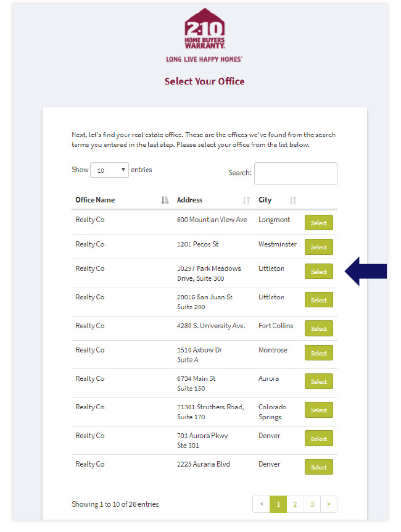Sort table by City arrows icon
401x532 pixels.
pyautogui.click(x=293, y=200)
